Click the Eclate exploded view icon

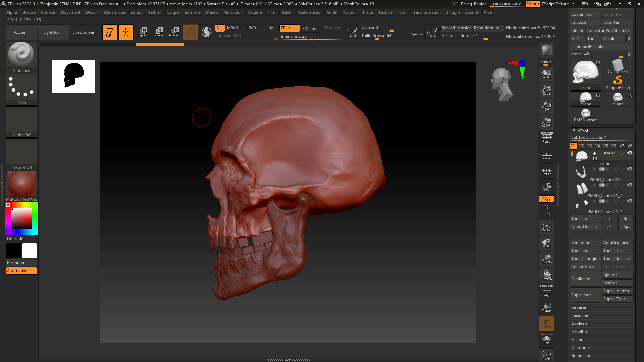click(547, 355)
